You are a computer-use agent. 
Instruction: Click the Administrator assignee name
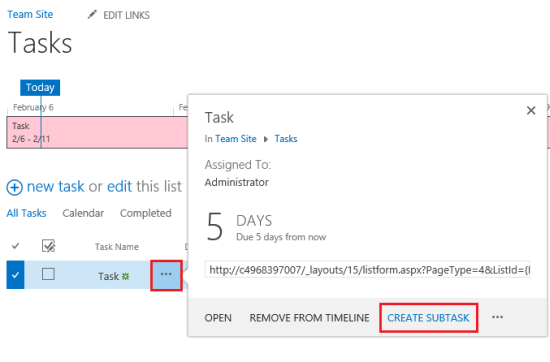coord(237,182)
